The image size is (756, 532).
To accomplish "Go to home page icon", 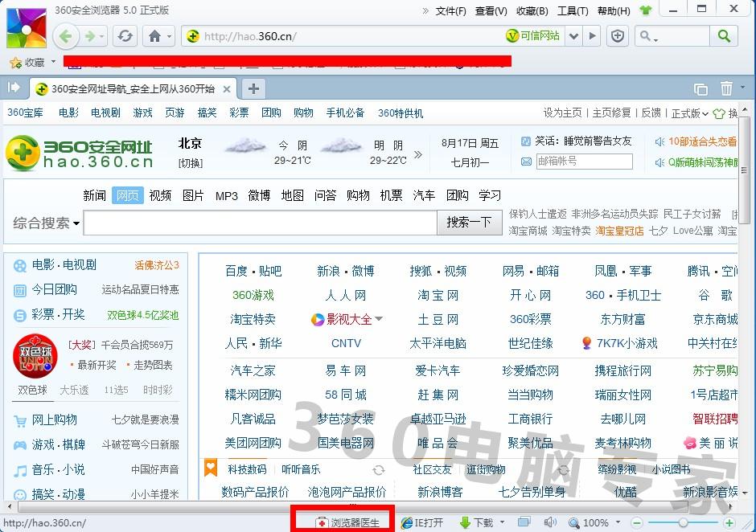I will (x=154, y=36).
